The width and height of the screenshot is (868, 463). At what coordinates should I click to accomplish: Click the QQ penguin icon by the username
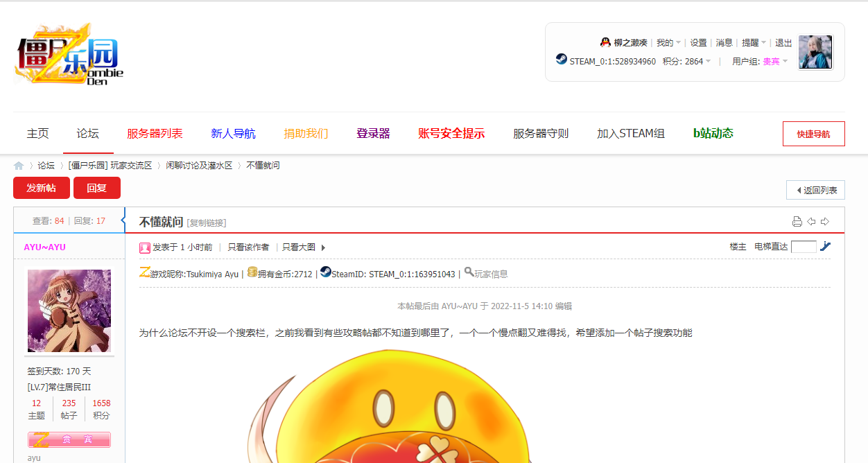click(x=605, y=42)
